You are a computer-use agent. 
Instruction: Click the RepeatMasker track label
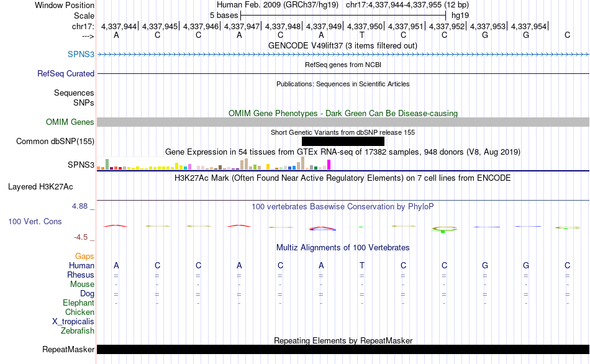coord(68,349)
